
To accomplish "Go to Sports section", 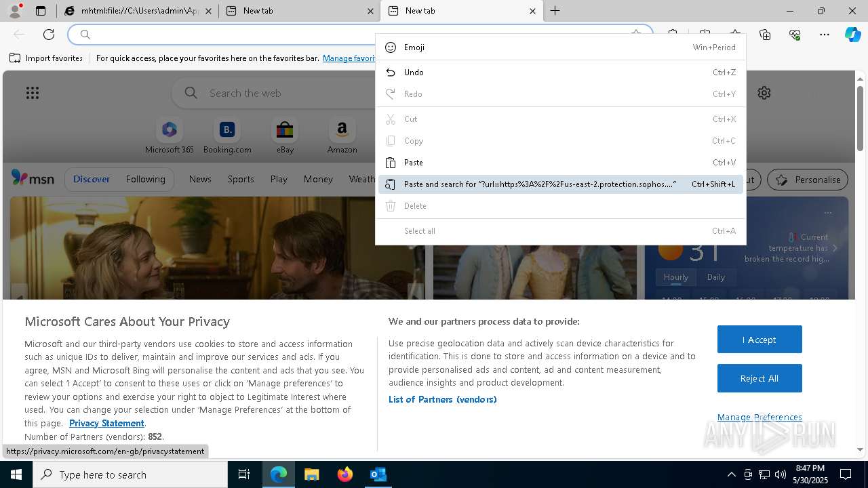I will (x=241, y=179).
